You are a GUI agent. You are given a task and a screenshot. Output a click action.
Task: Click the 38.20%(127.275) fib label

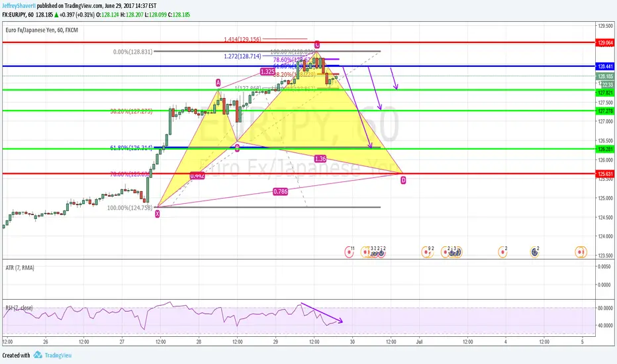[132, 111]
